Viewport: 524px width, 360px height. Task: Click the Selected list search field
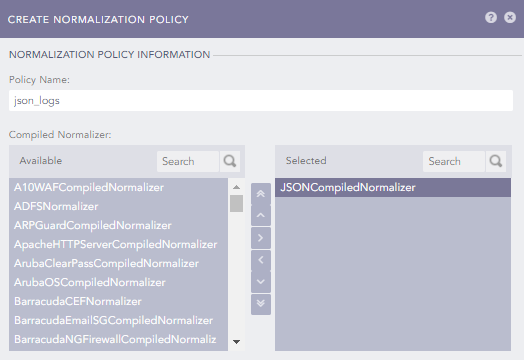point(454,161)
